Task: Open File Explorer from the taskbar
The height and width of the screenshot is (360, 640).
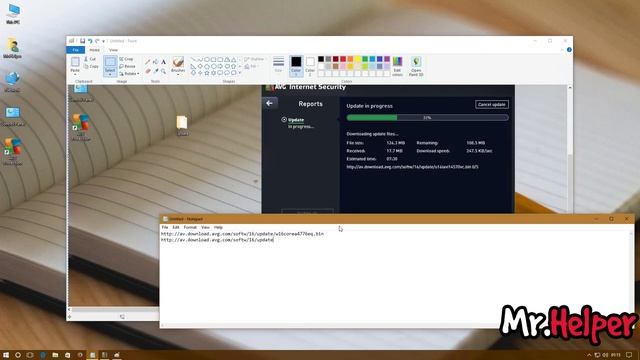Action: pos(55,355)
